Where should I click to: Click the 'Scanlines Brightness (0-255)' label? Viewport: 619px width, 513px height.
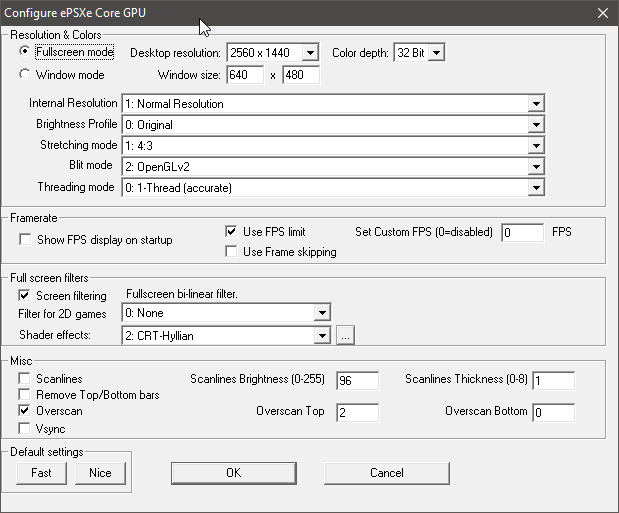pyautogui.click(x=257, y=379)
